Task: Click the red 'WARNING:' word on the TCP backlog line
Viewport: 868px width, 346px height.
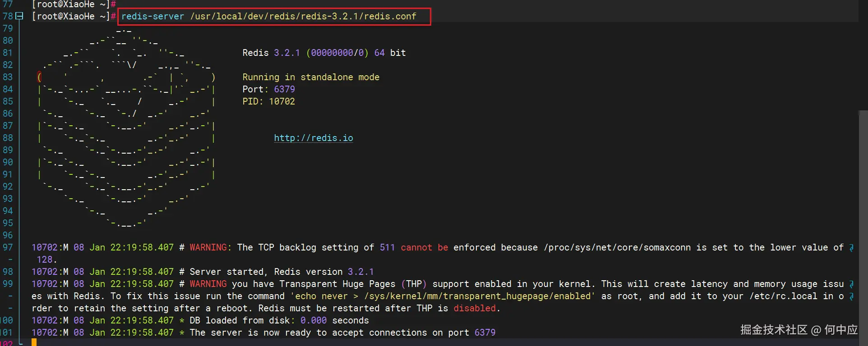Action: pos(210,247)
